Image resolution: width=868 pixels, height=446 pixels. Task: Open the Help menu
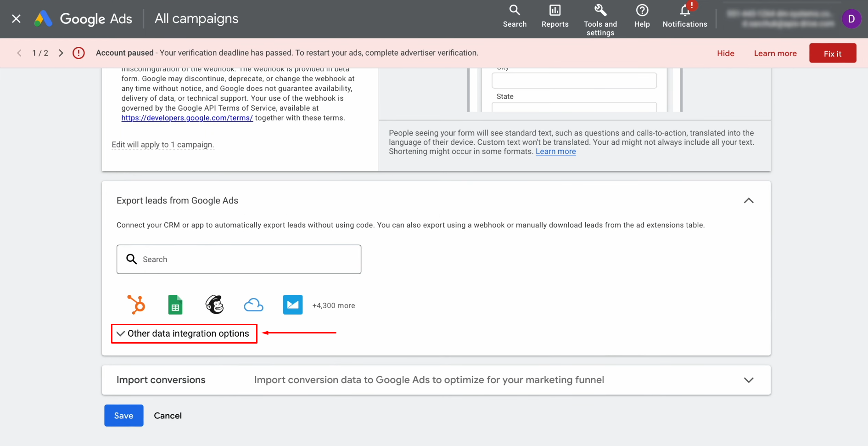pos(642,16)
